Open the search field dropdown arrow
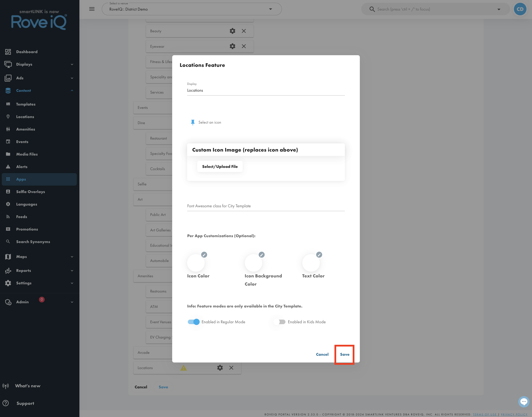The image size is (532, 417). pos(499,9)
